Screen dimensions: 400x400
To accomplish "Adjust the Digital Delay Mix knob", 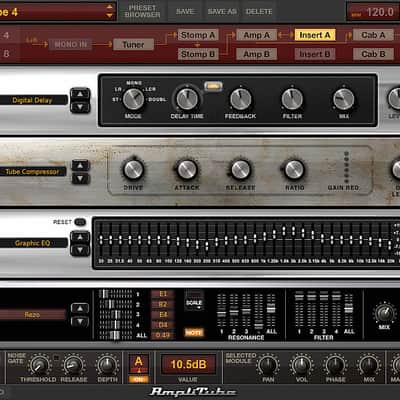I will 344,99.
